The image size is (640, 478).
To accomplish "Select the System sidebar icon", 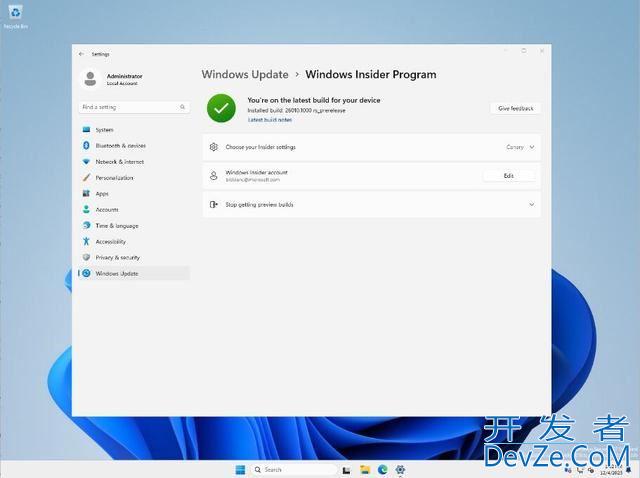I will [x=86, y=129].
